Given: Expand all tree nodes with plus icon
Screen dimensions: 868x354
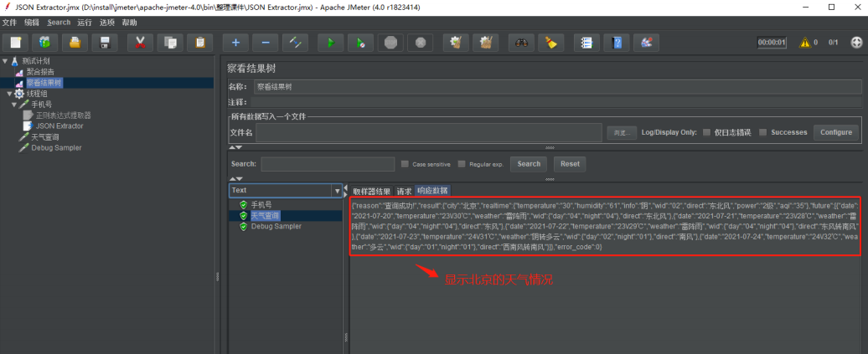Looking at the screenshot, I should click(x=235, y=43).
